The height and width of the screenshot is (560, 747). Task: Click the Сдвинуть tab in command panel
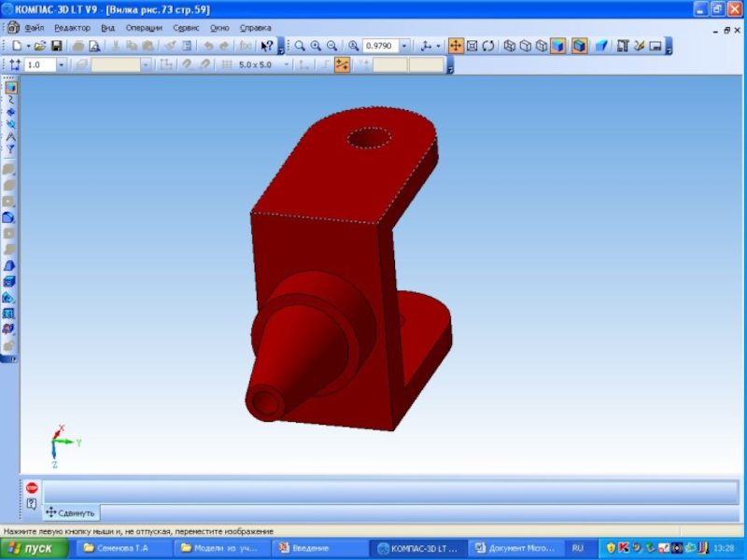[71, 512]
